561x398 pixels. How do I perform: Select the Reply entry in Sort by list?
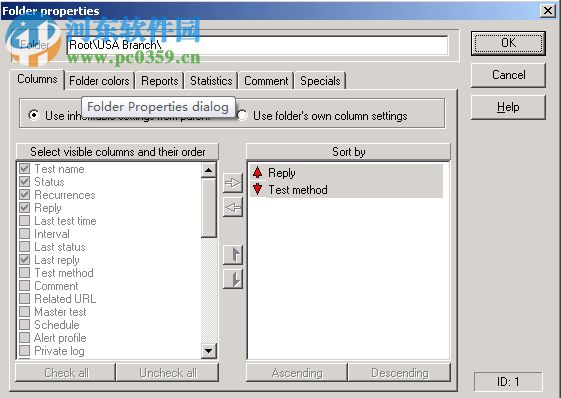[346, 173]
